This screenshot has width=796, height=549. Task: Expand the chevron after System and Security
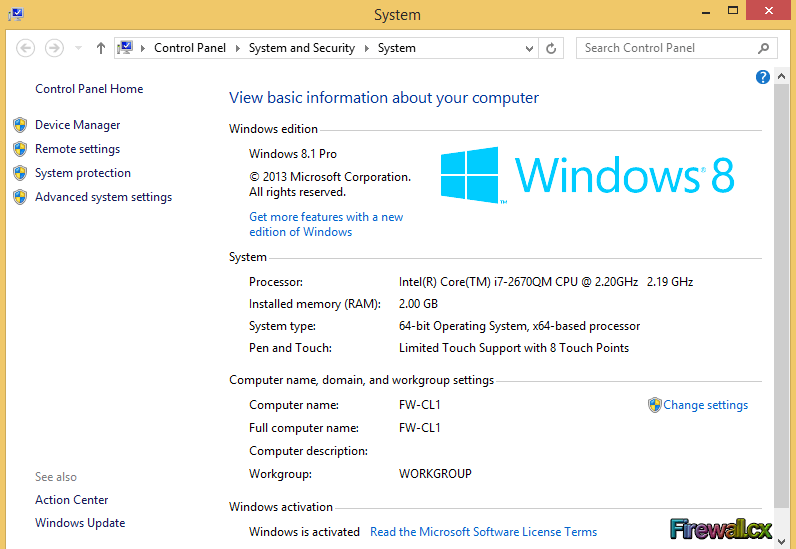(367, 48)
